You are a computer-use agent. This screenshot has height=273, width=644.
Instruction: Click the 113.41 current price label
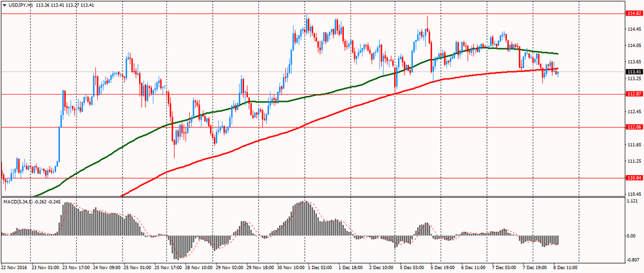633,71
